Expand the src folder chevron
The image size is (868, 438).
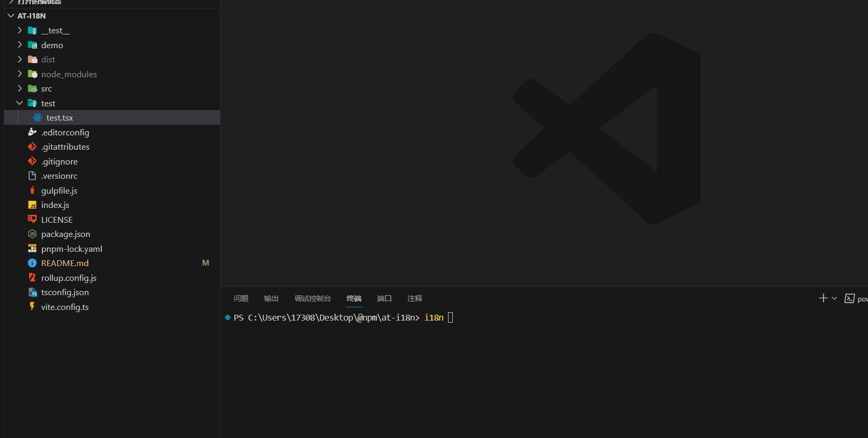[20, 88]
